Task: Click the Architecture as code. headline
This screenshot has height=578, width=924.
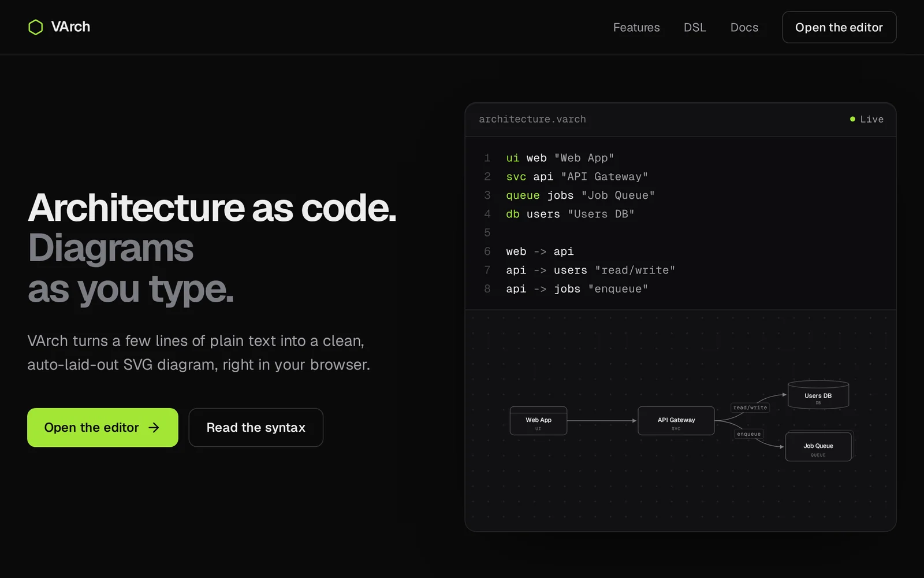Action: 212,208
